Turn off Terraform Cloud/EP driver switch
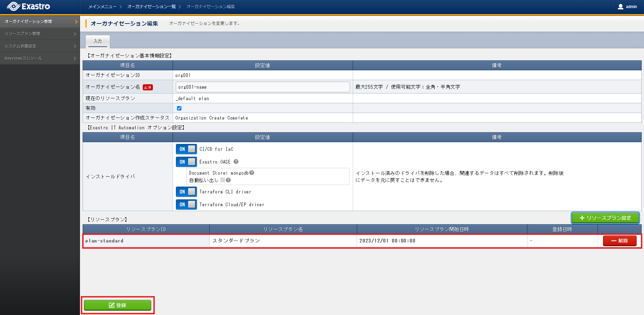 coord(186,205)
